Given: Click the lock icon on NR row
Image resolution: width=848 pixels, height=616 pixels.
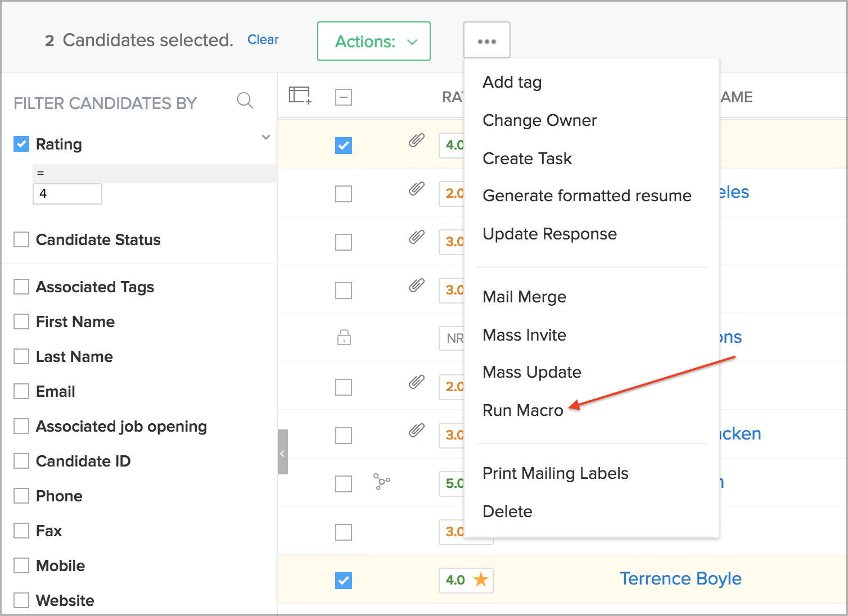Looking at the screenshot, I should point(344,337).
